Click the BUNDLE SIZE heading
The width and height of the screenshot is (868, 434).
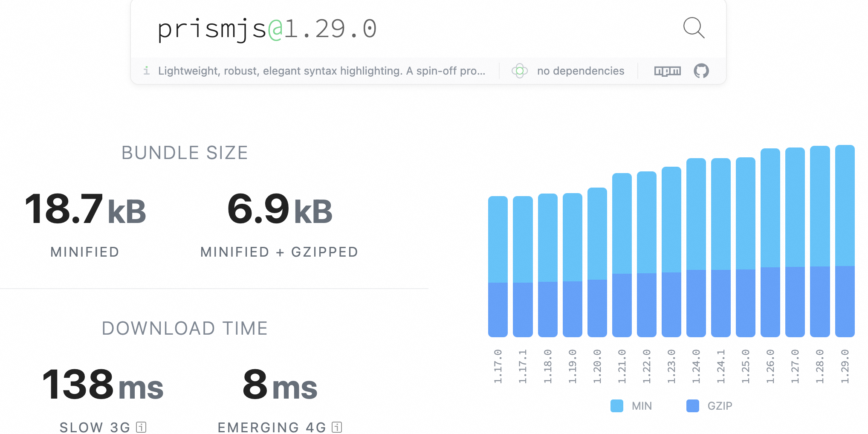click(x=185, y=153)
